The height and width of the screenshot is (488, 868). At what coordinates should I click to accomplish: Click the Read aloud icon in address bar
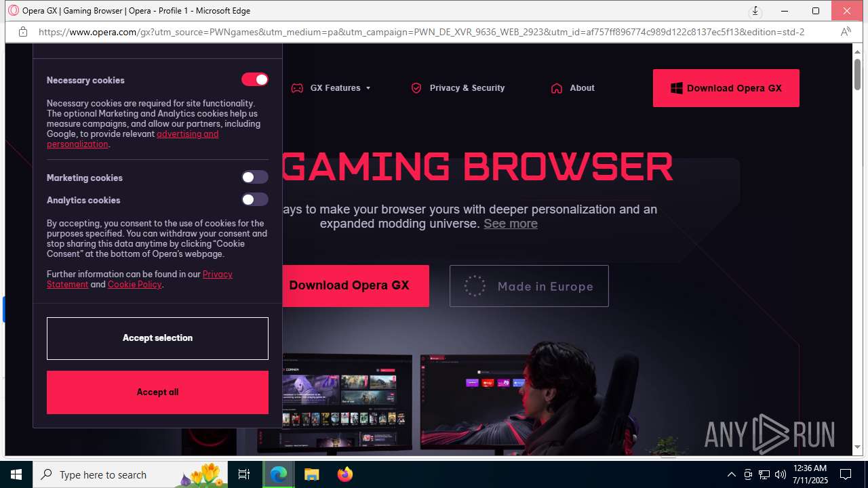point(846,32)
